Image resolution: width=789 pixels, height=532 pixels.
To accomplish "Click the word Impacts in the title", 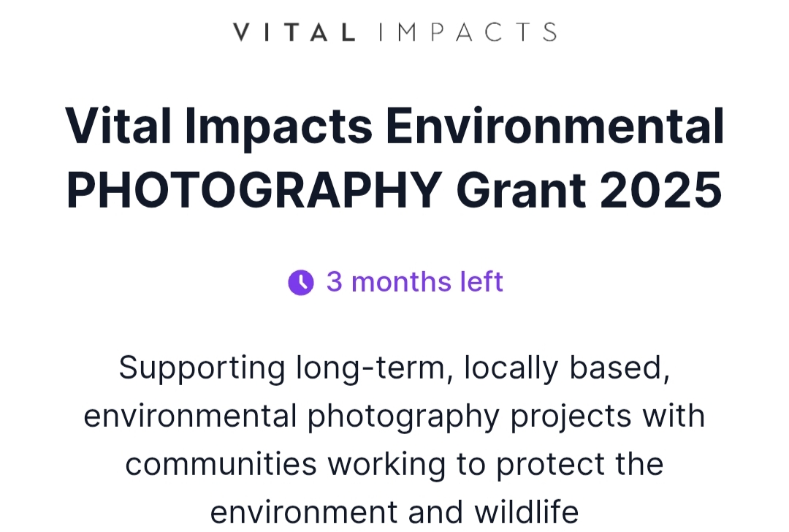I will [278, 127].
